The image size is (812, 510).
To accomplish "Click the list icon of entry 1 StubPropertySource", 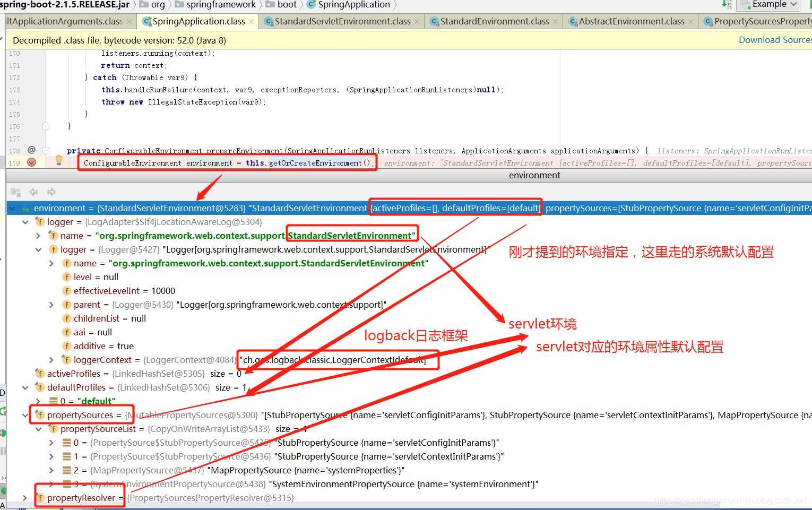I will point(67,456).
